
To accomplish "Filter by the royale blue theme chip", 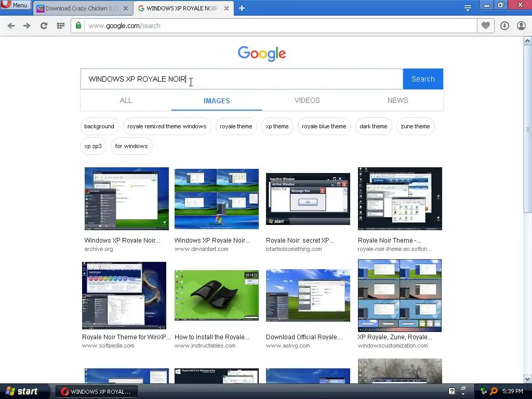I will coord(324,126).
